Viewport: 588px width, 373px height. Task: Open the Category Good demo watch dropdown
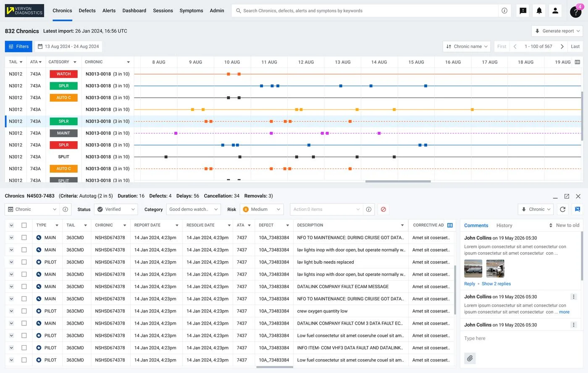coord(194,209)
